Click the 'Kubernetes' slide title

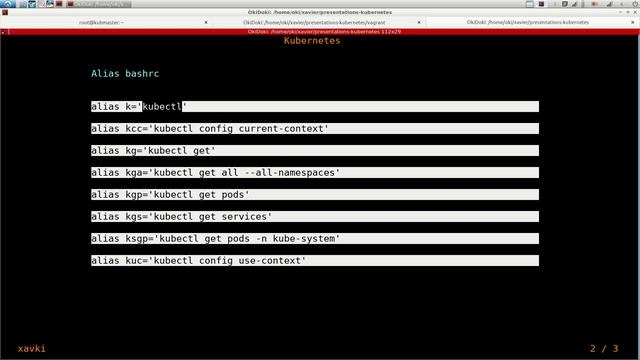(312, 40)
